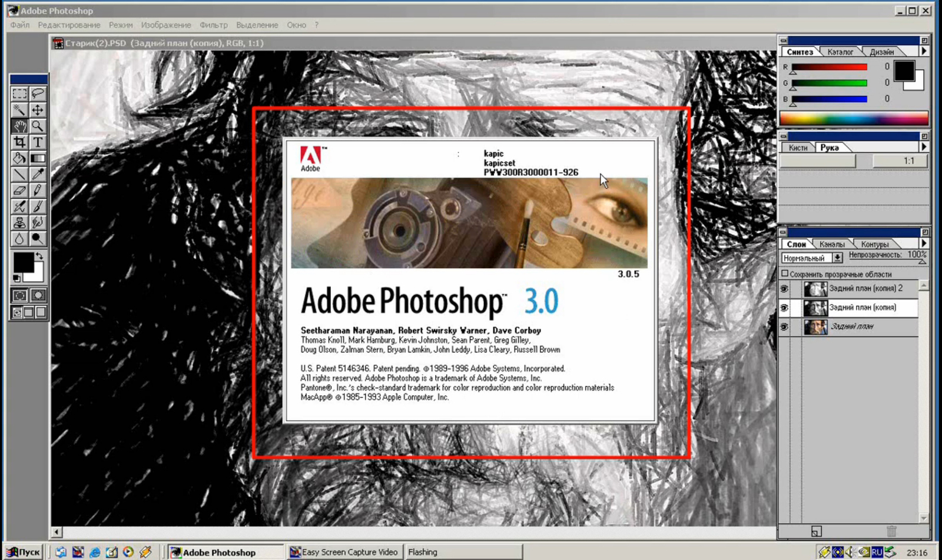Switch to the Каналы tab
This screenshot has width=942, height=560.
point(832,244)
